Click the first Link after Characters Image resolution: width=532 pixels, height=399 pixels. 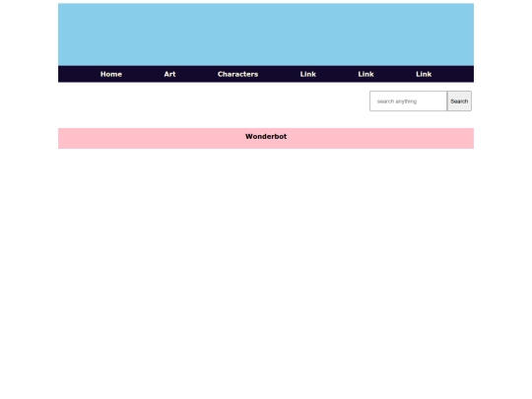point(307,74)
